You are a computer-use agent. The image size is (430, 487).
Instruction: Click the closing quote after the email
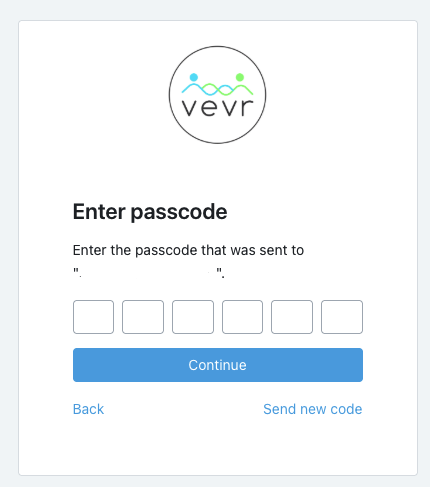(220, 271)
